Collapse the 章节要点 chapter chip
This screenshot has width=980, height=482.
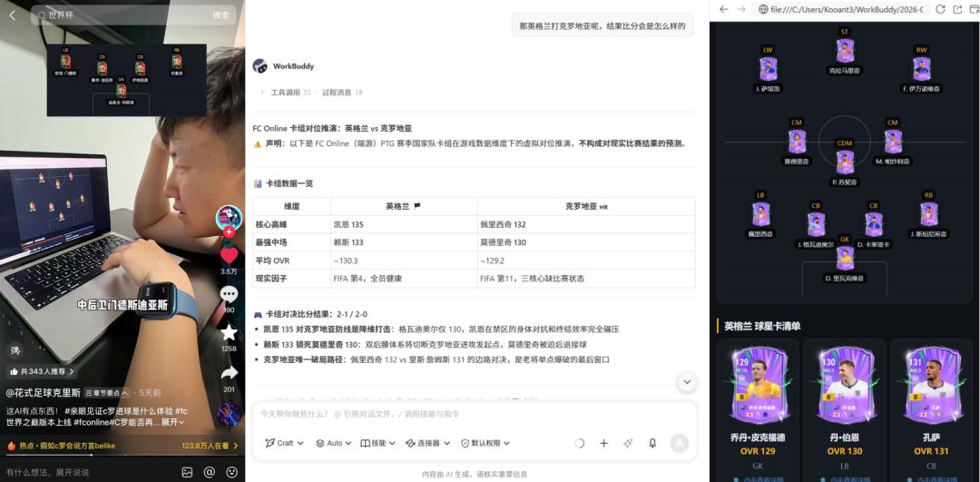[x=107, y=393]
